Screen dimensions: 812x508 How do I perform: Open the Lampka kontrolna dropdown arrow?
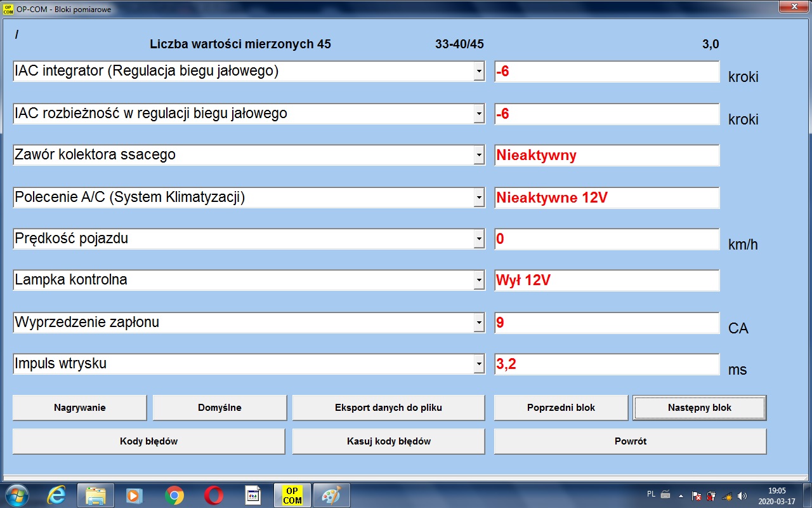(x=479, y=281)
